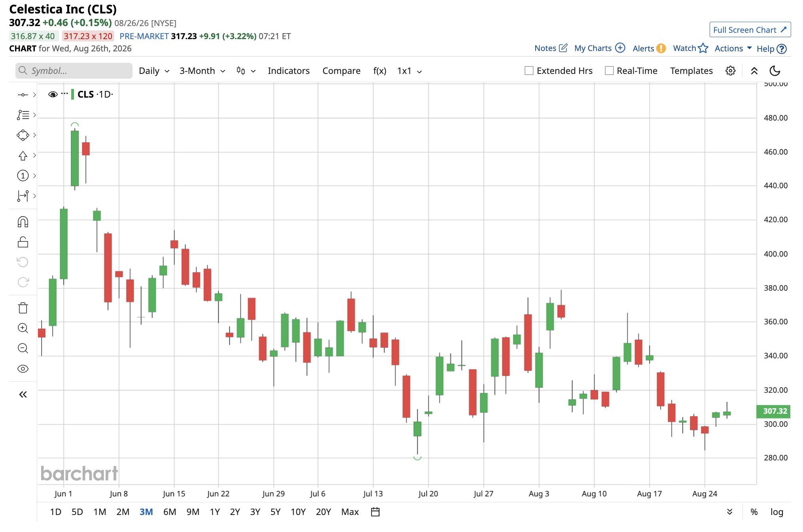The height and width of the screenshot is (532, 803).
Task: Click the Notes pencil icon
Action: point(563,48)
